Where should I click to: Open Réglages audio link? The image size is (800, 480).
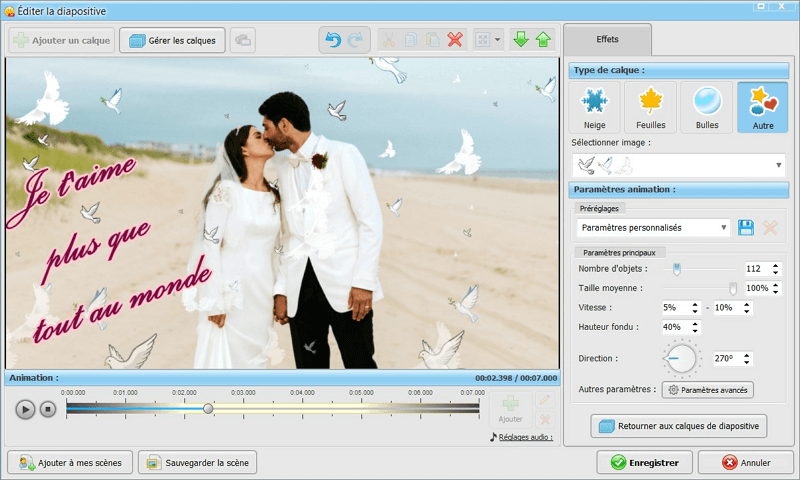pos(526,437)
